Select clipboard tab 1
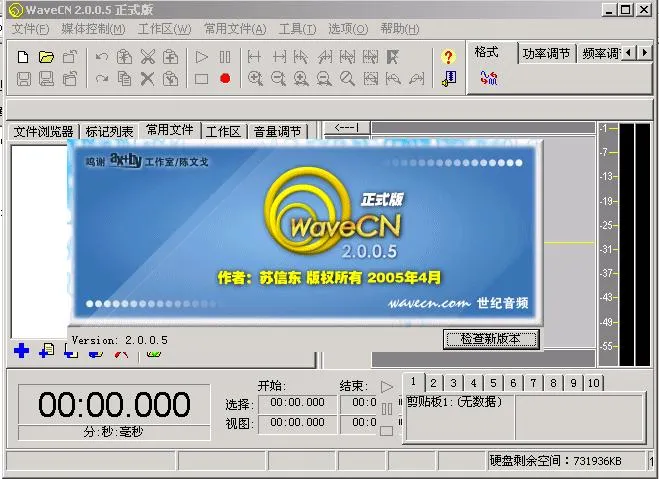The image size is (659, 479). coord(414,382)
